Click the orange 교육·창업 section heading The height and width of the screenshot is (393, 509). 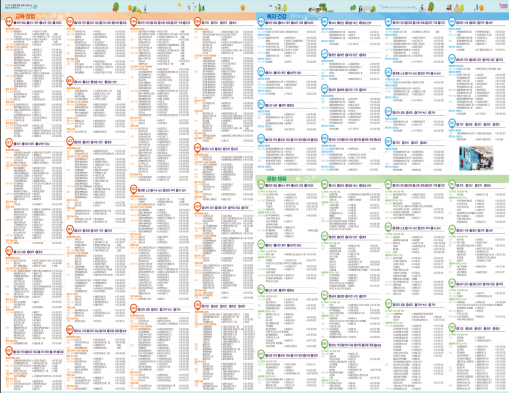coord(25,16)
